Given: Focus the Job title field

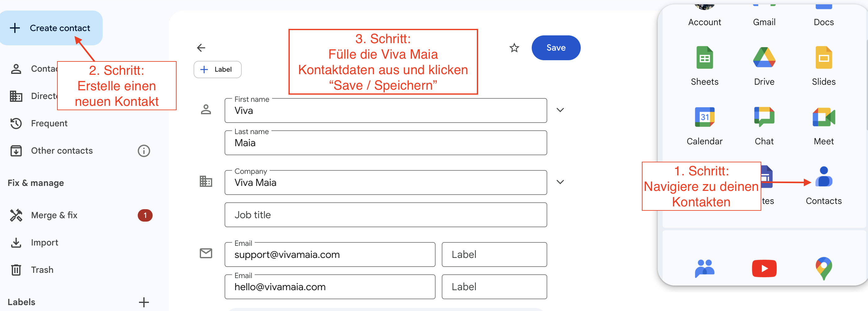Looking at the screenshot, I should point(386,215).
